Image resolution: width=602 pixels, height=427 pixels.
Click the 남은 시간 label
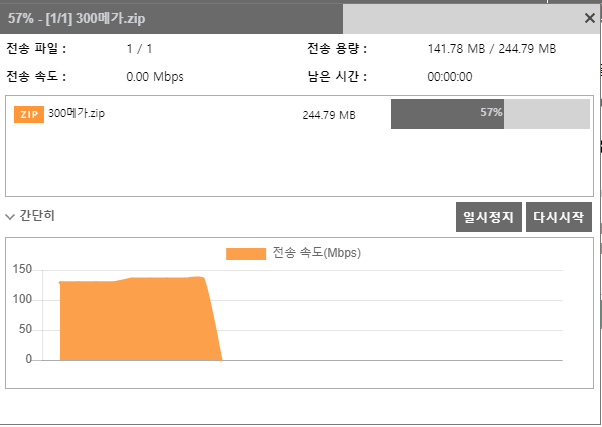pos(337,76)
